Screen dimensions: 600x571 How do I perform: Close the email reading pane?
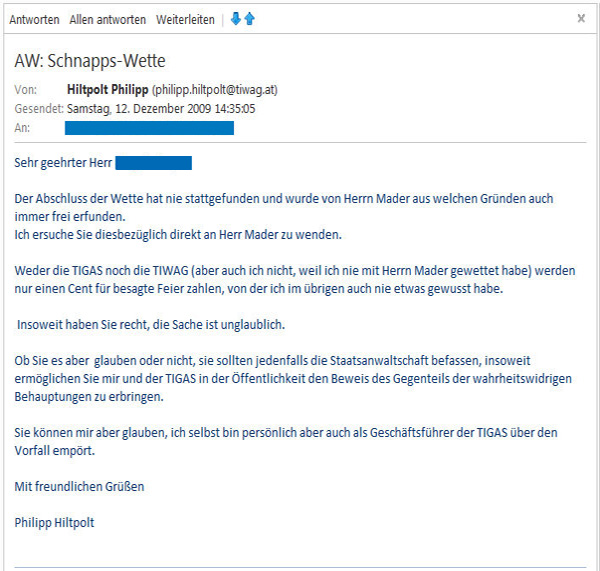pyautogui.click(x=581, y=18)
